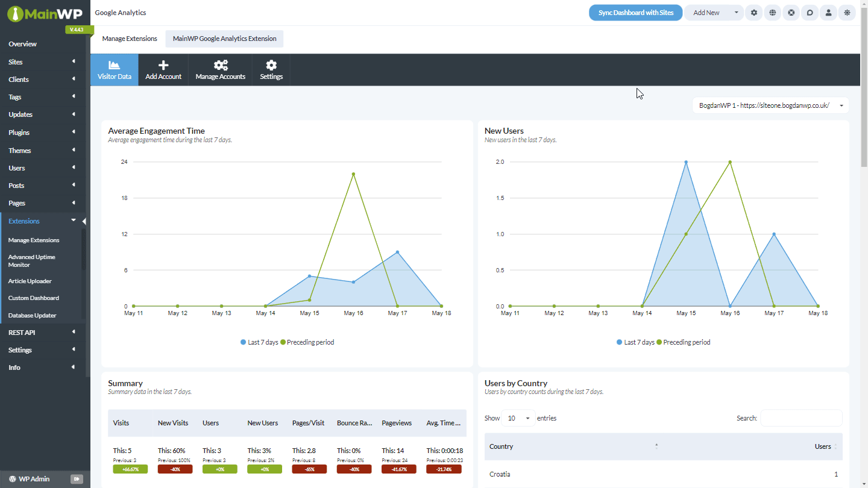The height and width of the screenshot is (488, 868).
Task: Click the user profile icon in header
Action: [x=829, y=13]
